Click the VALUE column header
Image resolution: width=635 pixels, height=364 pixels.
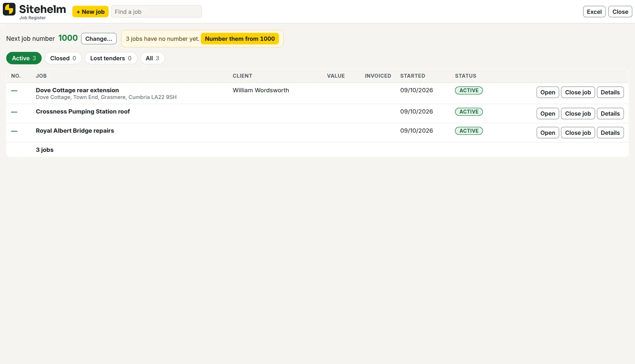pos(336,76)
